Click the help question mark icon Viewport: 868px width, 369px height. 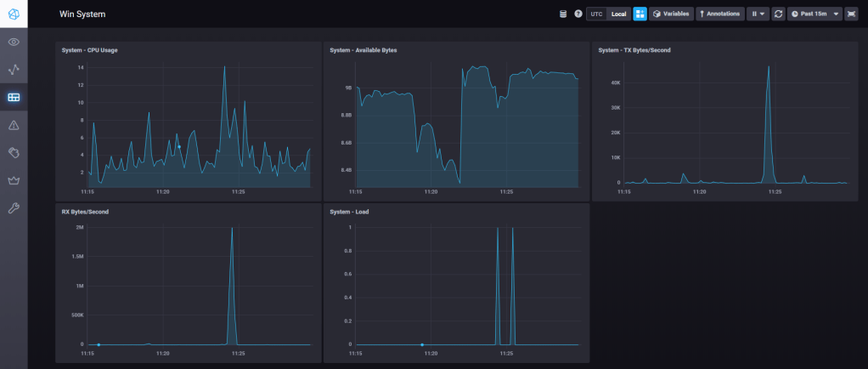tap(578, 14)
